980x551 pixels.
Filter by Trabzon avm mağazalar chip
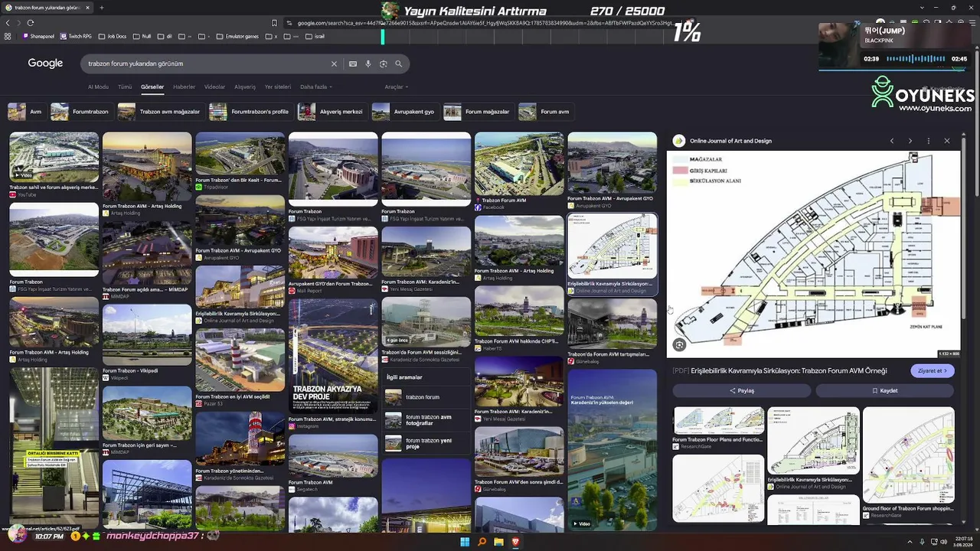pyautogui.click(x=159, y=112)
